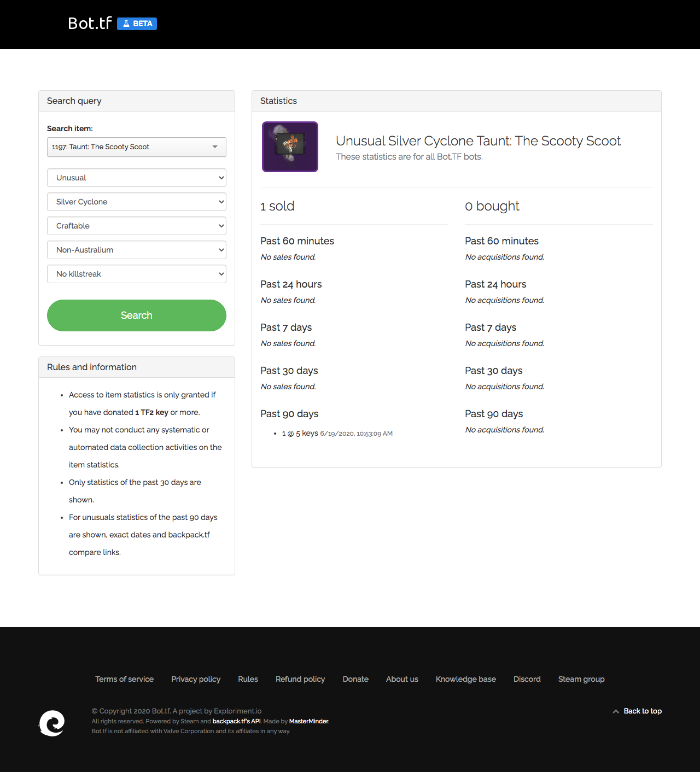This screenshot has width=700, height=772.
Task: Click the BETA flask badge
Action: [137, 24]
